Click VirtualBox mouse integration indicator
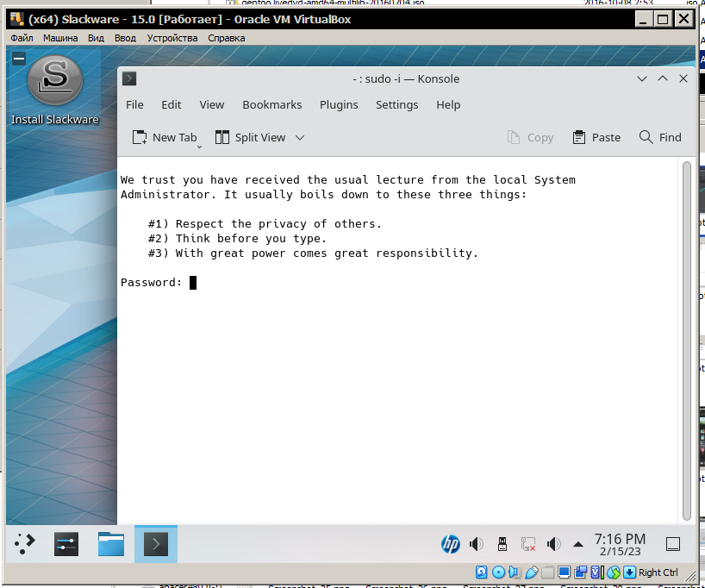The image size is (705, 588). tap(614, 572)
